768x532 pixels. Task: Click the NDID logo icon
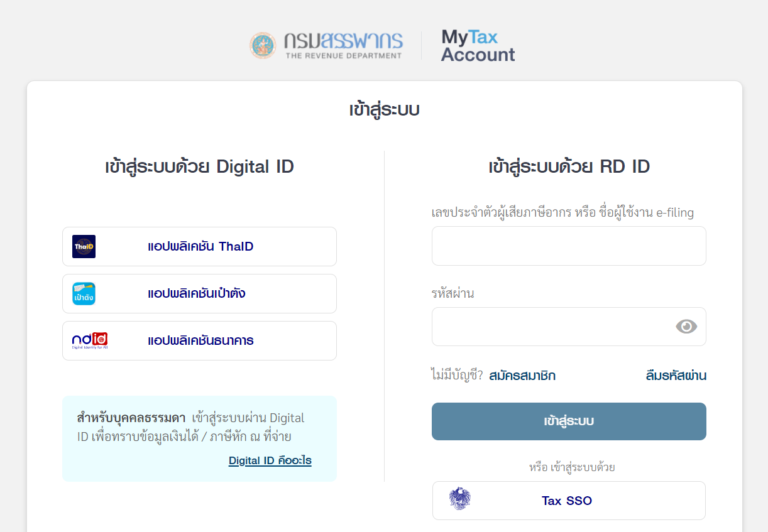pyautogui.click(x=90, y=340)
